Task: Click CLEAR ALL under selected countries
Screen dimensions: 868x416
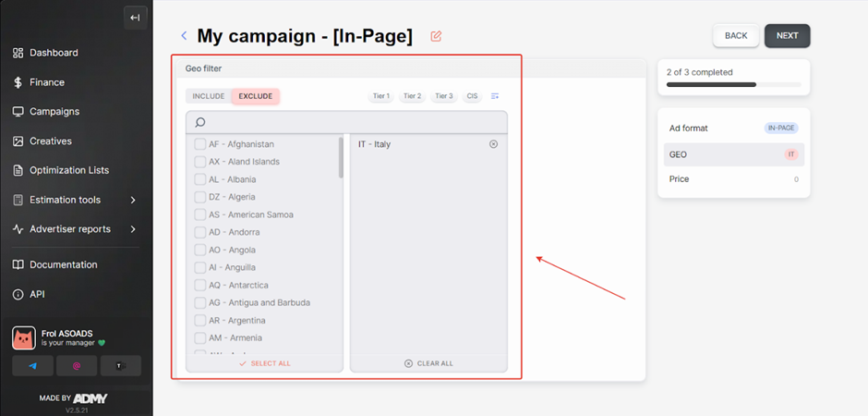Action: (x=429, y=363)
